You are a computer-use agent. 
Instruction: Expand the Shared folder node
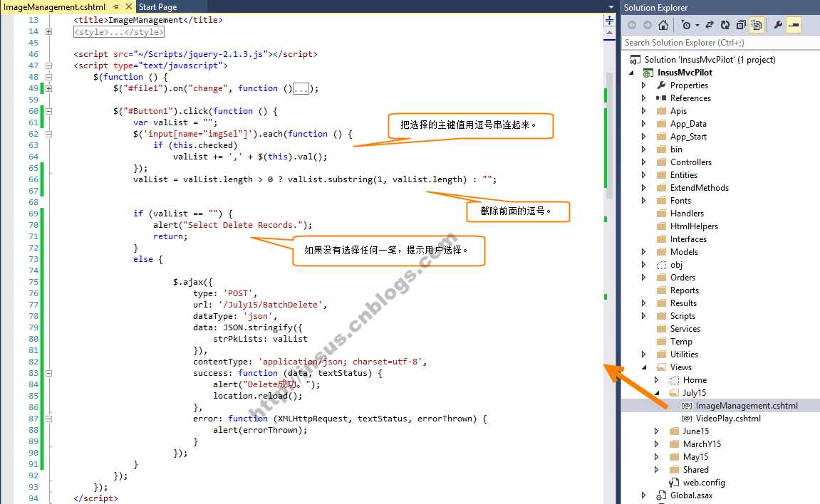[x=657, y=470]
